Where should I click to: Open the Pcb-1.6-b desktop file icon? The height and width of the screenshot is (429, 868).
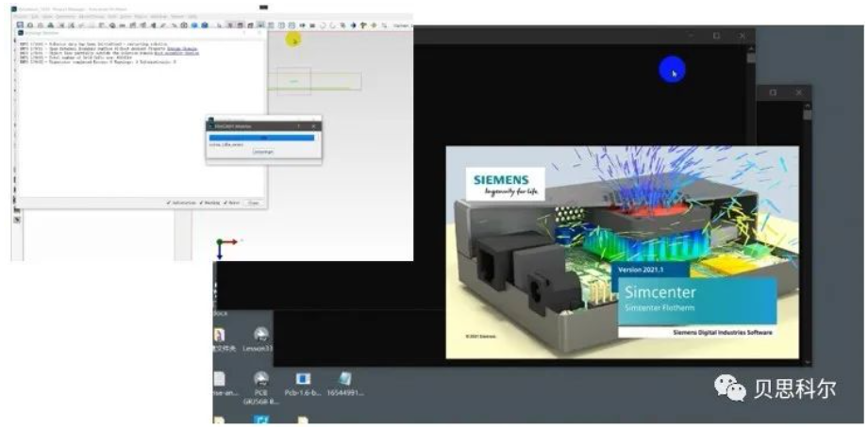(x=304, y=379)
